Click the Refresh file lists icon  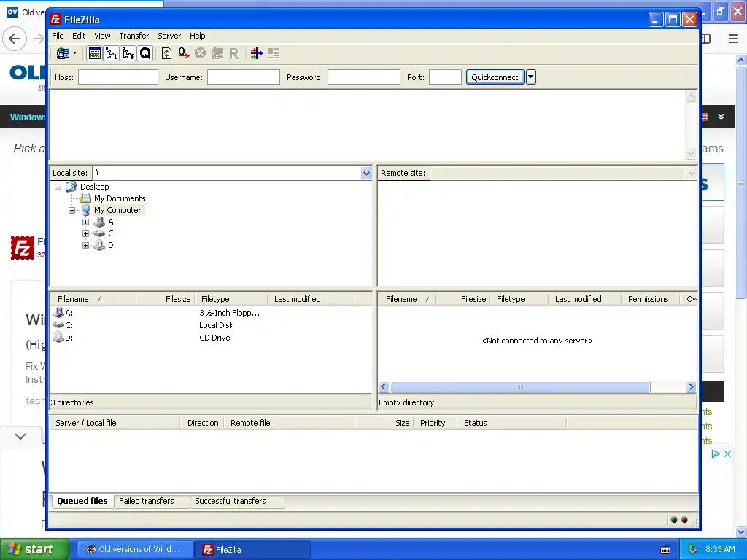(166, 53)
